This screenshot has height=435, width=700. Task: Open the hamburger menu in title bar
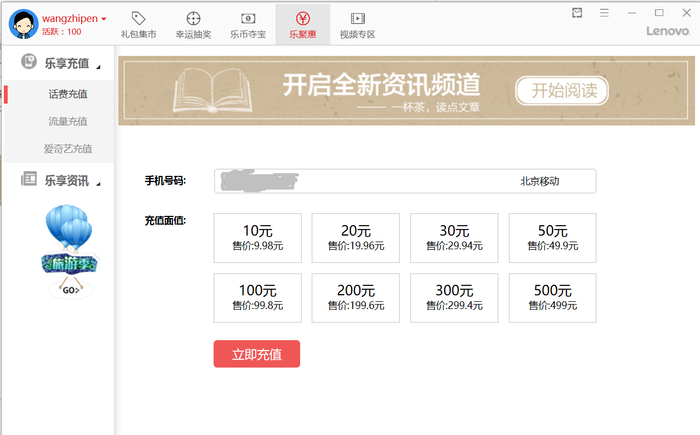point(604,12)
